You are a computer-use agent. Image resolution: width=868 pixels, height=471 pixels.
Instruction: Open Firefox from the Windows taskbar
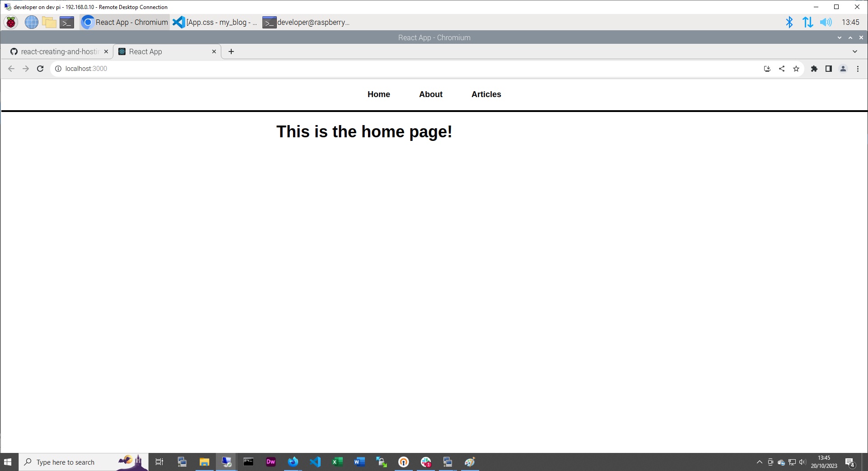(x=293, y=462)
